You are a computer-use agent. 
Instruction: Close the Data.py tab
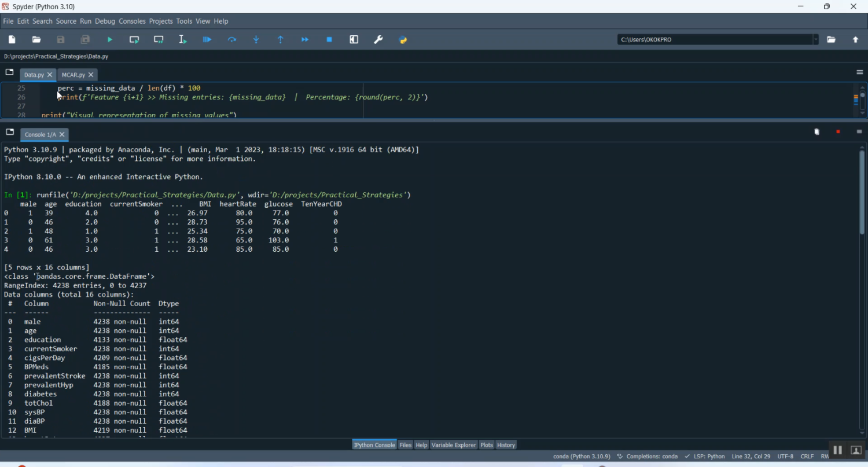click(50, 75)
